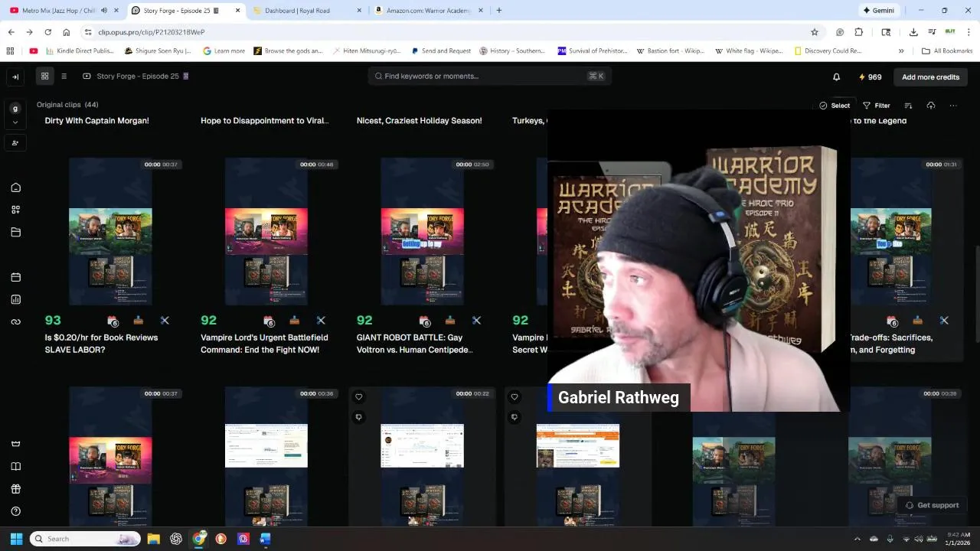Click the cloud upload icon

pos(930,106)
